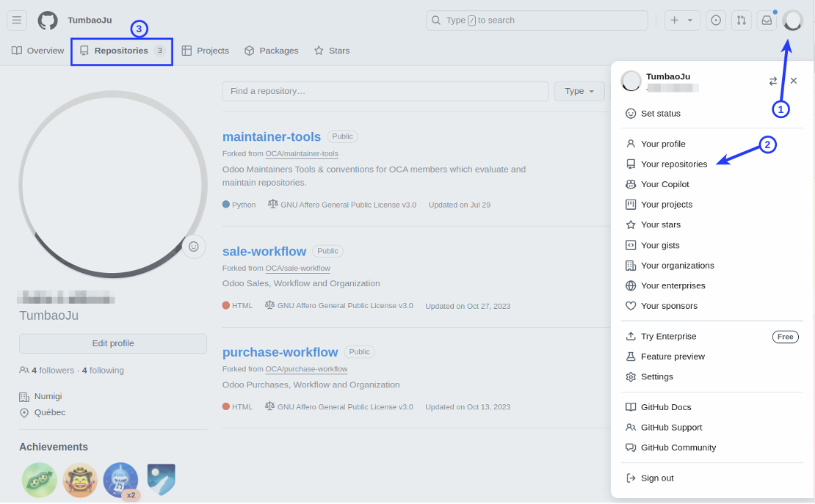Expand the Create new plus dropdown

[682, 21]
